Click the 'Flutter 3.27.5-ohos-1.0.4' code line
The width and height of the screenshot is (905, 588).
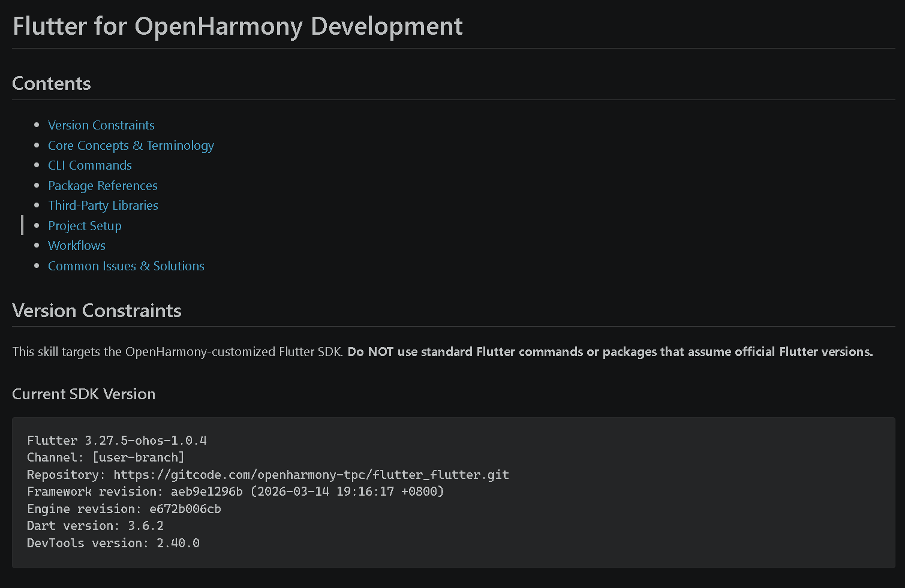pyautogui.click(x=117, y=441)
